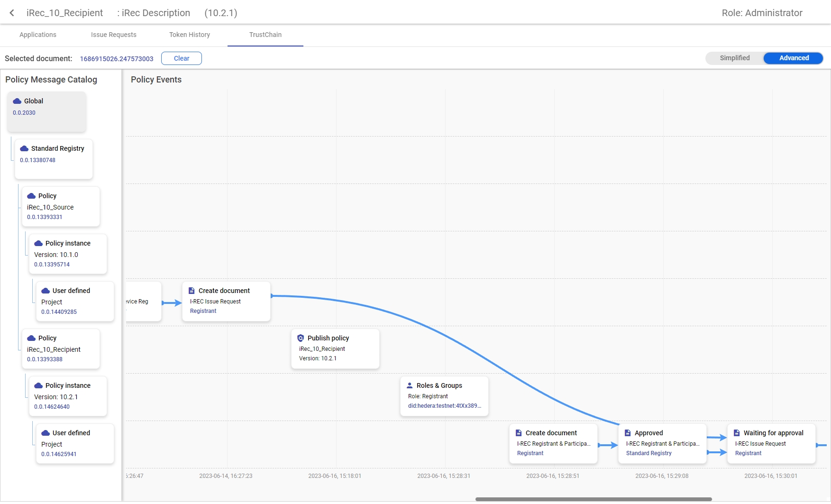Open selected document ID 1686915026.247573003

coord(117,59)
